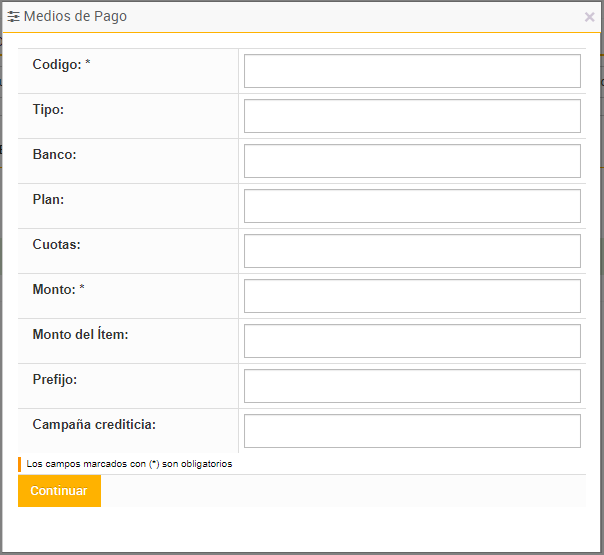Focus the Cuotas input box
Viewport: 604px width, 555px height.
[412, 251]
